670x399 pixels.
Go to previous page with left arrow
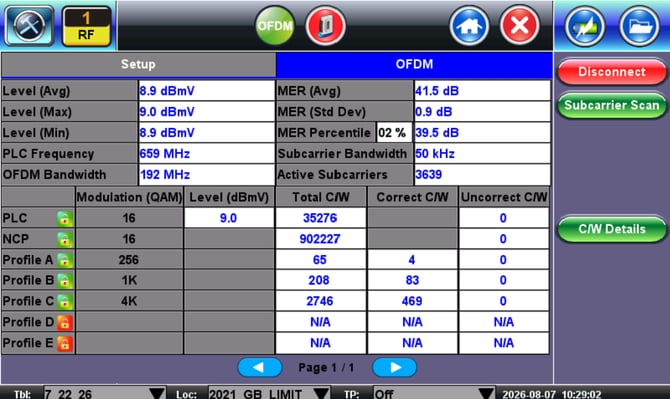pos(259,367)
